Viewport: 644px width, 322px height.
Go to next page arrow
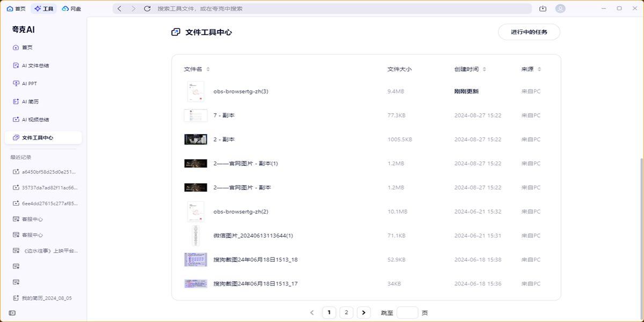(x=364, y=312)
